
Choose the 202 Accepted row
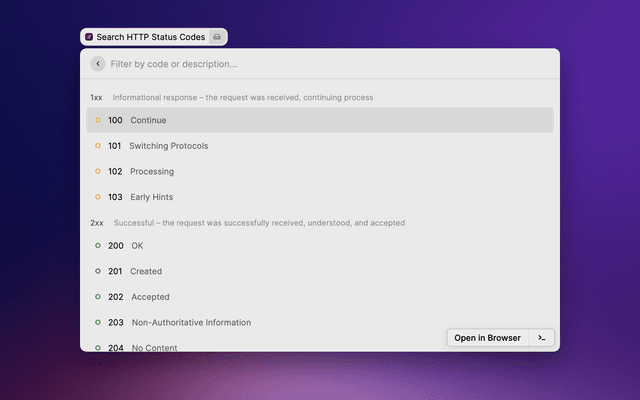click(x=320, y=297)
